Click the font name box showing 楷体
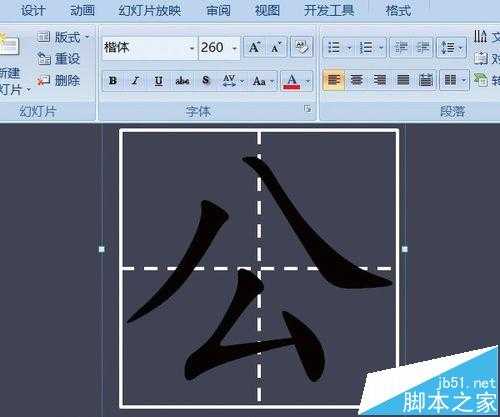Screen dimensions: 500x417 [x=145, y=48]
